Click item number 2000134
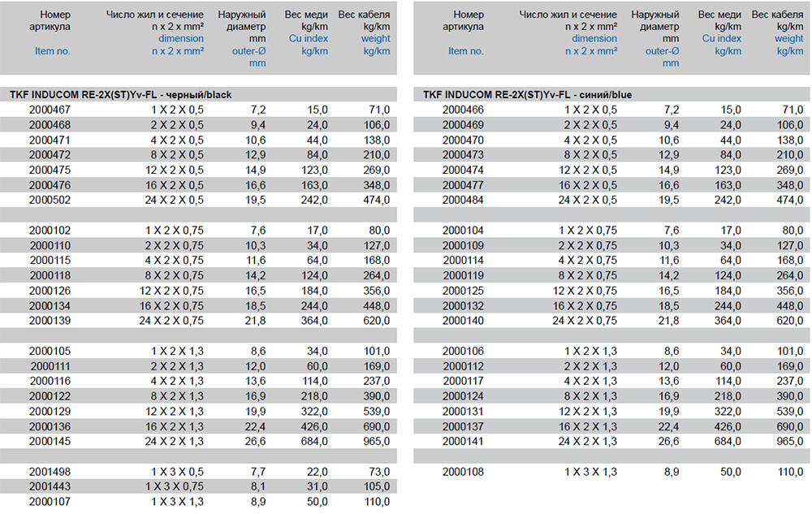 coord(50,305)
